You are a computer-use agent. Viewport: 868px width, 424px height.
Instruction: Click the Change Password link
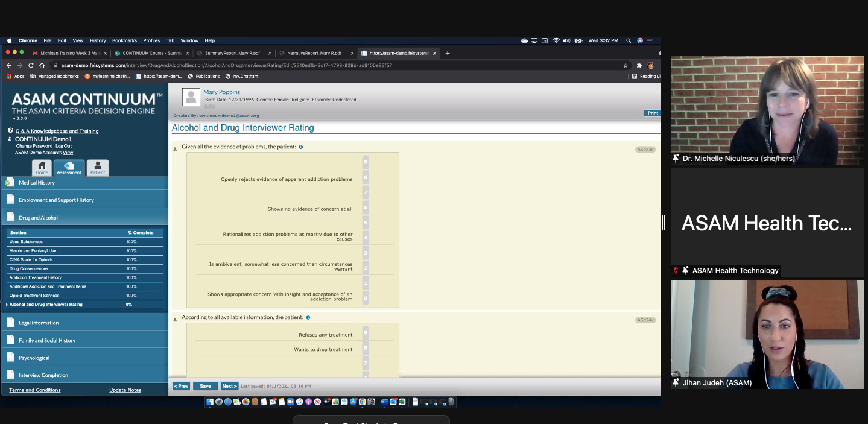pyautogui.click(x=34, y=146)
